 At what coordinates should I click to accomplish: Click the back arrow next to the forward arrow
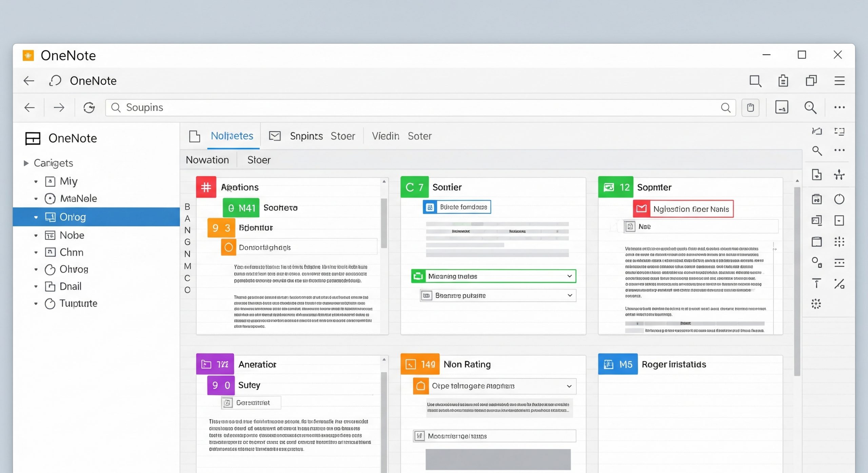coord(29,107)
